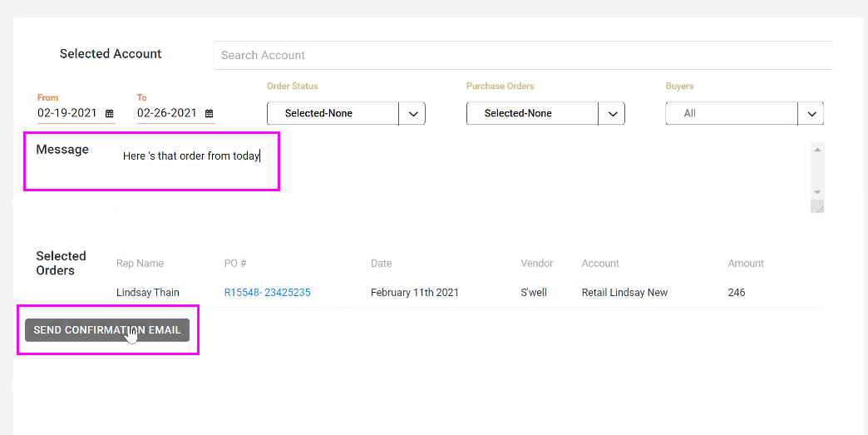Click the Amount column header

[746, 264]
